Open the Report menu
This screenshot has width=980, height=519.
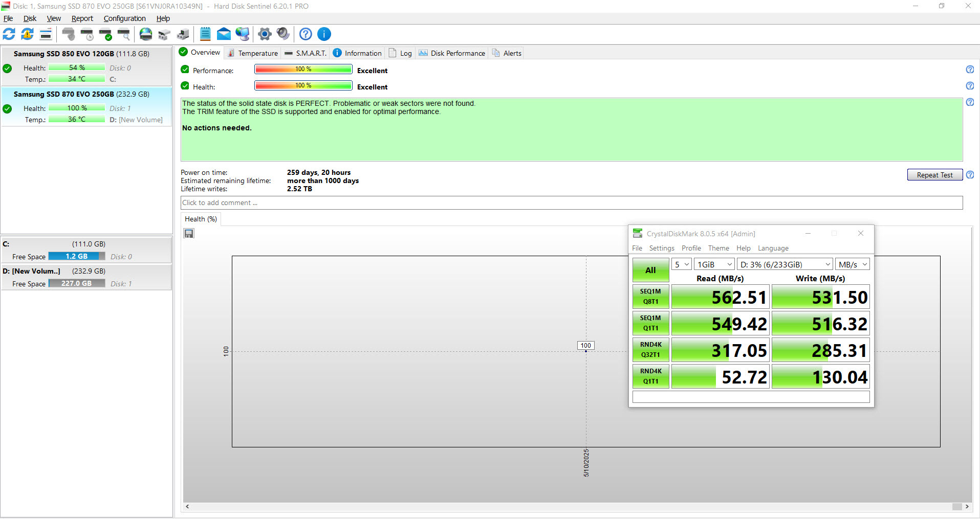point(82,18)
